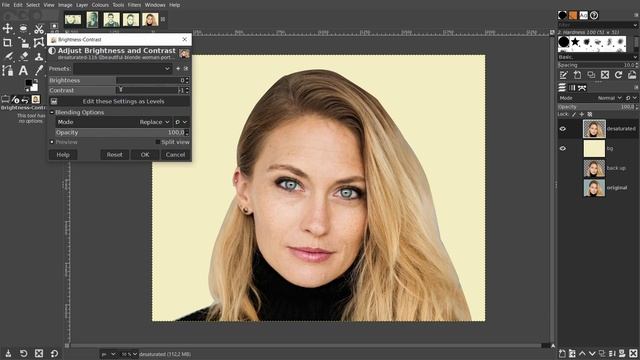Open the Brushes tab

coord(562,16)
